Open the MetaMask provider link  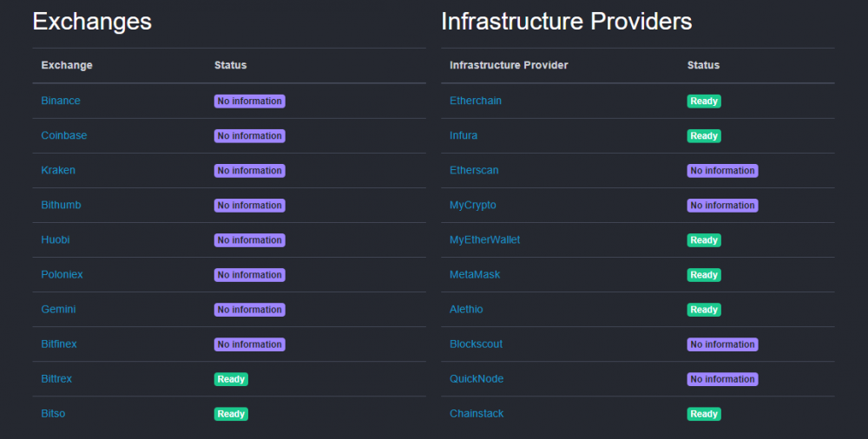(x=475, y=274)
